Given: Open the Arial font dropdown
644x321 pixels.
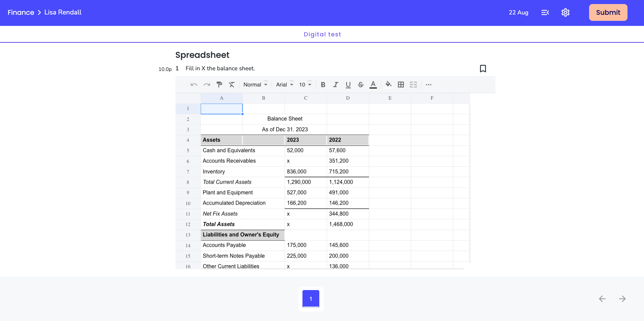Looking at the screenshot, I should click(x=285, y=85).
